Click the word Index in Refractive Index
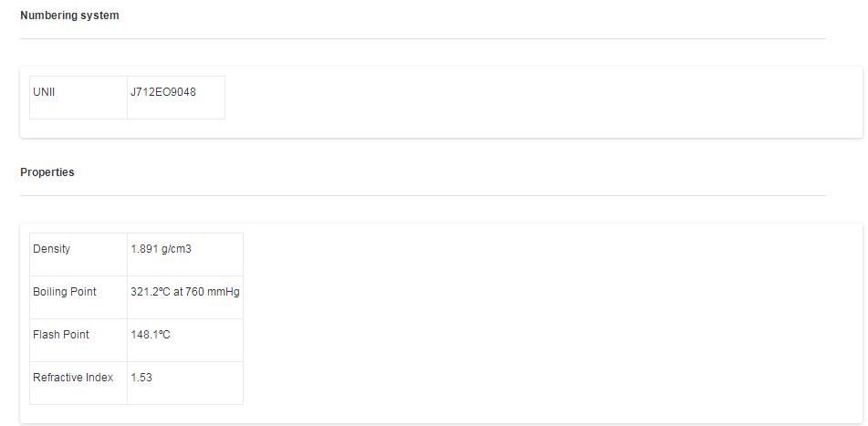 [99, 378]
